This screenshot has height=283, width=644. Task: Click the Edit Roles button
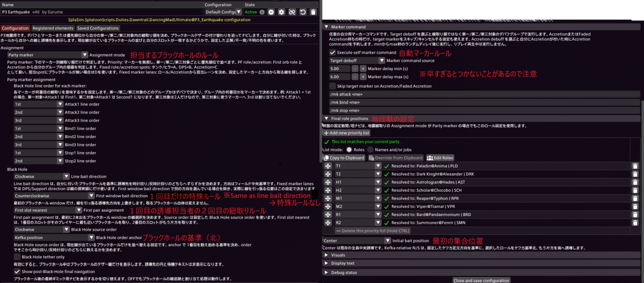[x=440, y=158]
